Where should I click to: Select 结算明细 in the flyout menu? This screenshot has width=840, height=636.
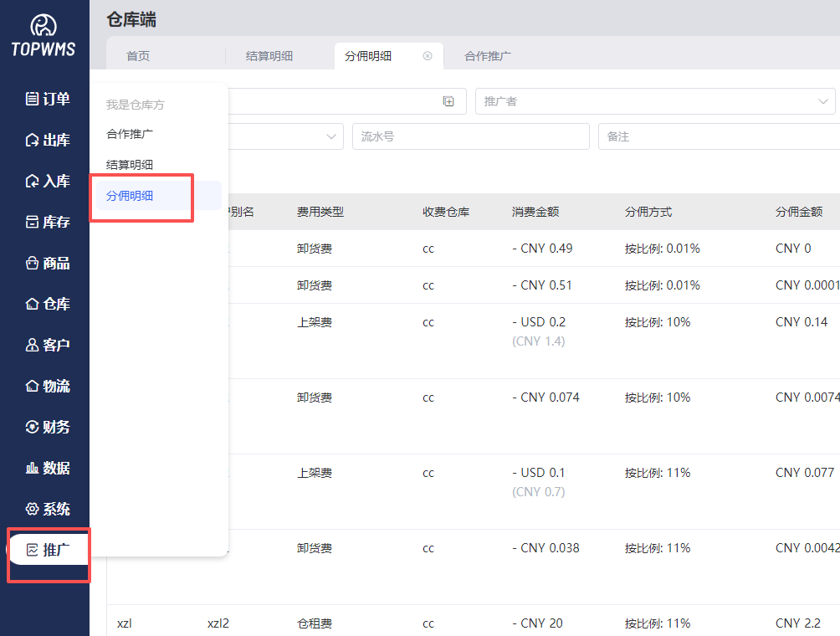click(130, 165)
